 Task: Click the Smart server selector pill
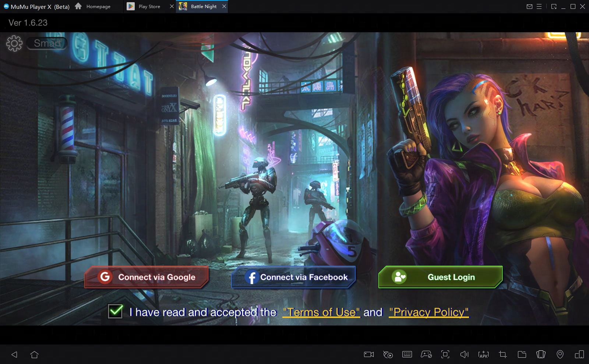[47, 43]
